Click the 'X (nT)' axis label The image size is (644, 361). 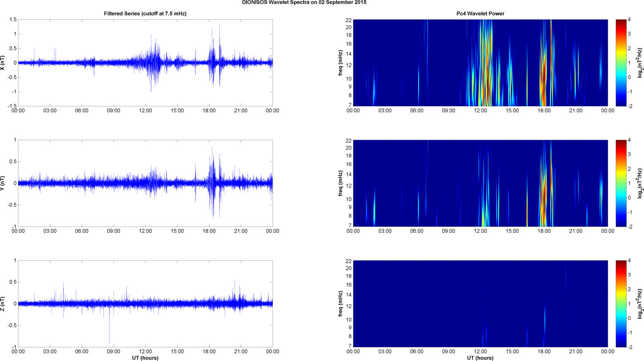[3, 63]
